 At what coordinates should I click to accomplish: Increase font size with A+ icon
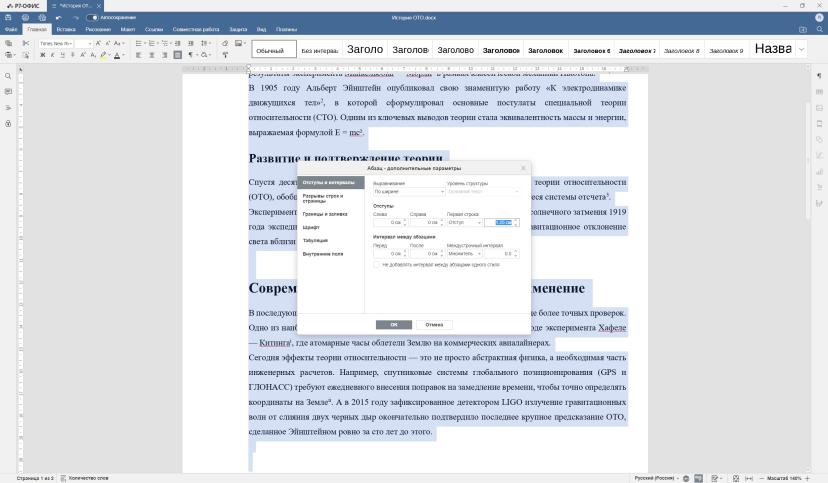pyautogui.click(x=98, y=43)
